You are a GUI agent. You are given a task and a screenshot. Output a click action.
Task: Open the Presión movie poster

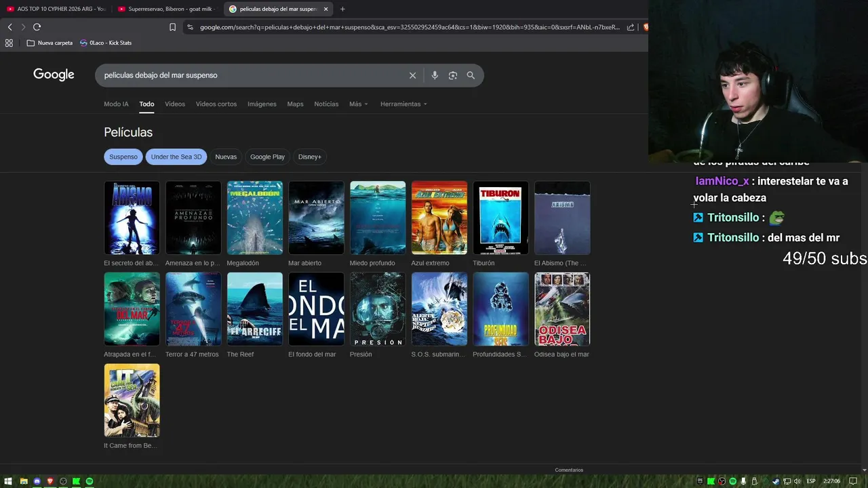click(378, 309)
